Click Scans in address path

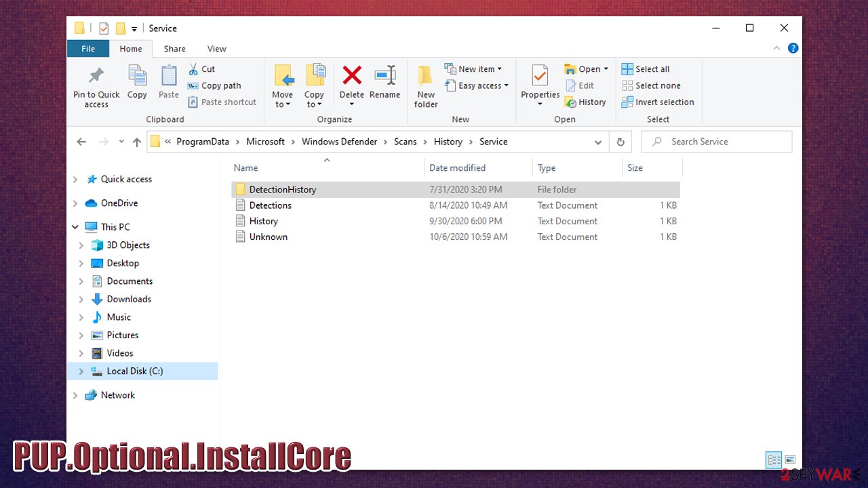click(406, 142)
